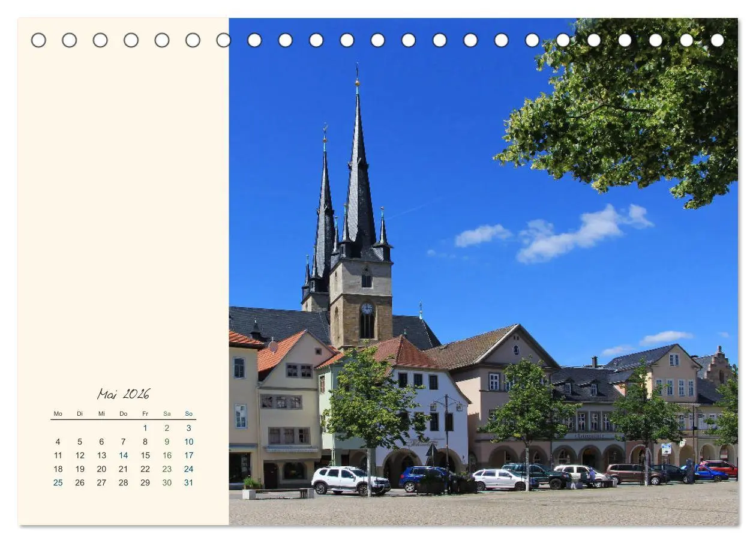Click date 12 in the calendar
Viewport: 756px width, 543px height.
(80, 455)
